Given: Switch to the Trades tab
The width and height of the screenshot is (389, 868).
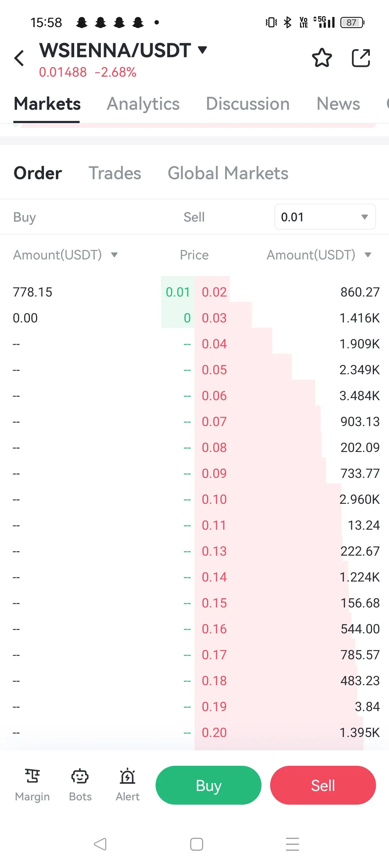Looking at the screenshot, I should [x=115, y=173].
